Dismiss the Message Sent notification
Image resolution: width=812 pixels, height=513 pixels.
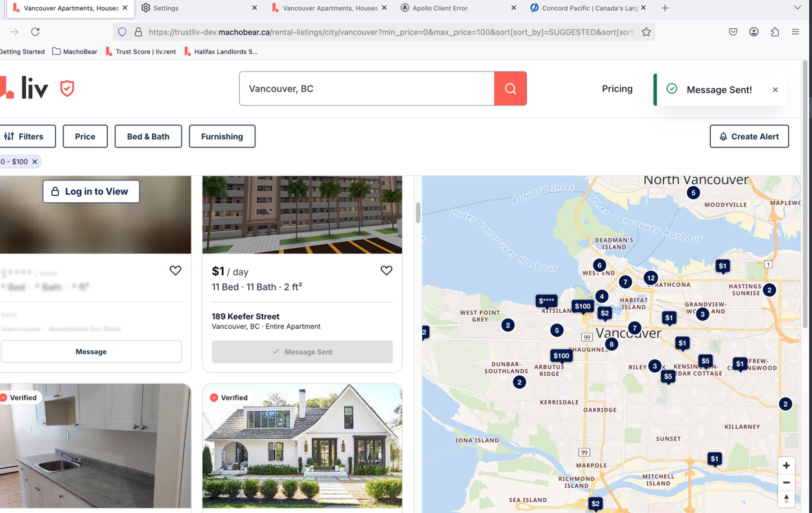(775, 89)
